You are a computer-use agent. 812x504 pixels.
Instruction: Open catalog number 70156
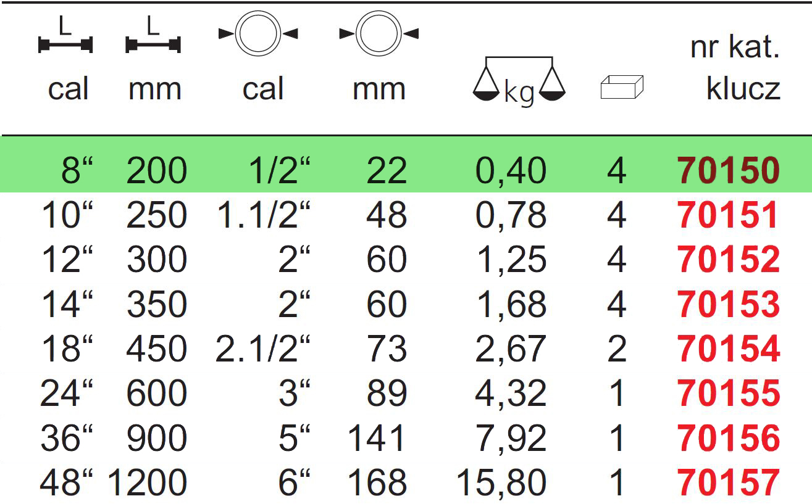729,438
